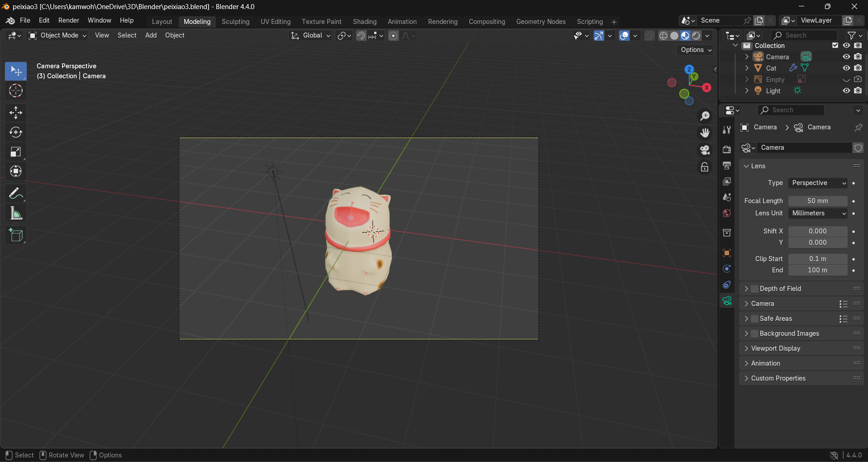The image size is (868, 462).
Task: Enable the Depth of Field checkbox
Action: point(754,288)
